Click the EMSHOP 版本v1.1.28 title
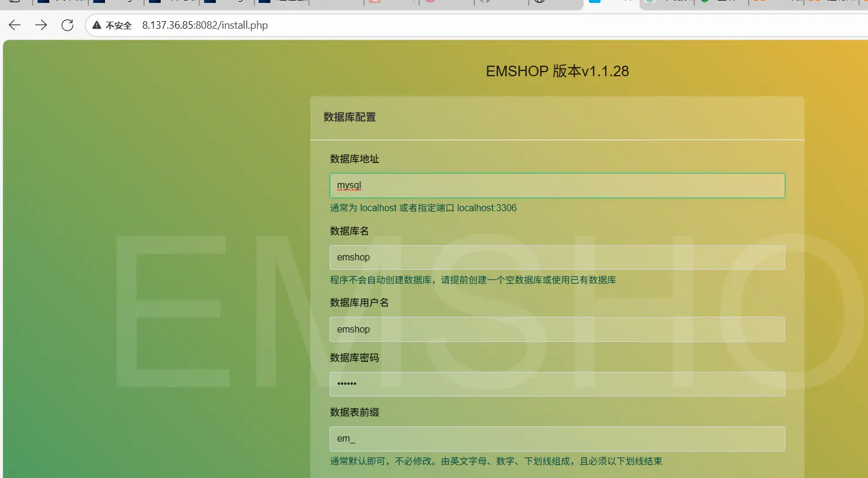Screen dimensions: 868x478 tap(557, 72)
